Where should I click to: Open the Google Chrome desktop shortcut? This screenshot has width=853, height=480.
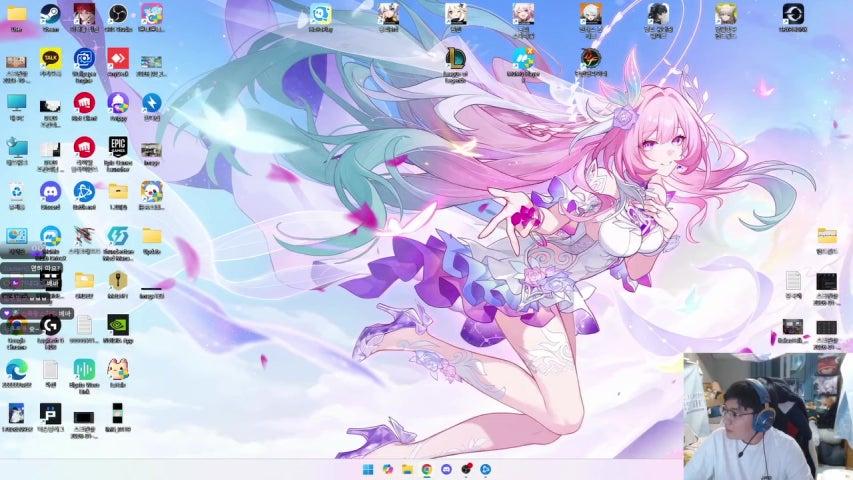tap(16, 325)
